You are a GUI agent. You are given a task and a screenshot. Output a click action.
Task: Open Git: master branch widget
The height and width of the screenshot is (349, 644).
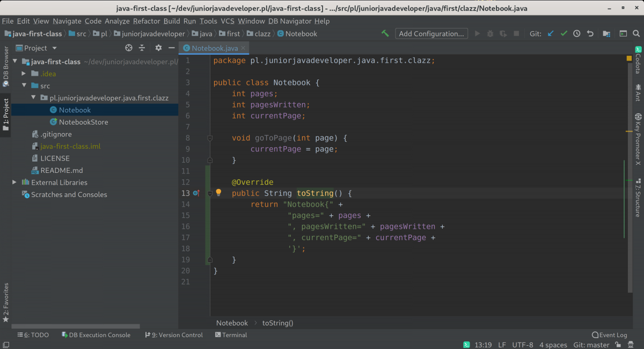591,345
